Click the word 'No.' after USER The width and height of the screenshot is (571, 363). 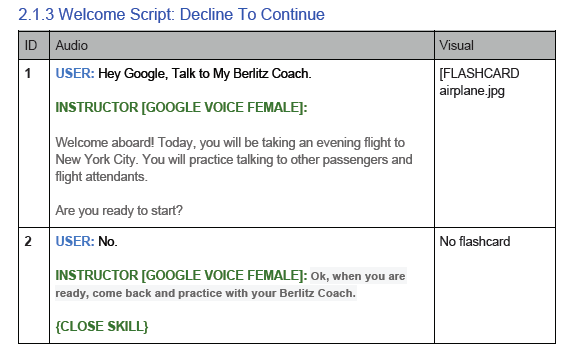pyautogui.click(x=108, y=242)
